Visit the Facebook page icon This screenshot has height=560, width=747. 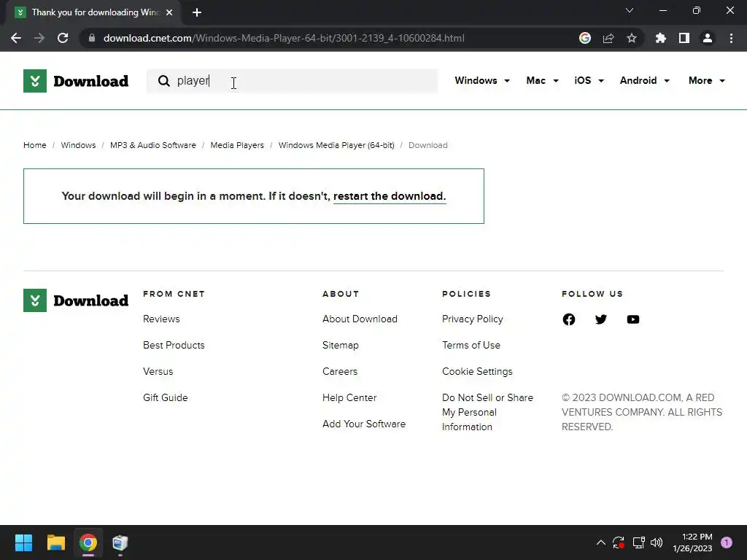(569, 319)
